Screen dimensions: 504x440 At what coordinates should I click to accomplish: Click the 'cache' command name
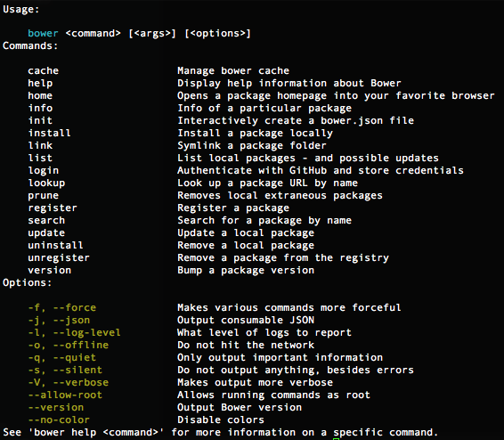click(43, 70)
